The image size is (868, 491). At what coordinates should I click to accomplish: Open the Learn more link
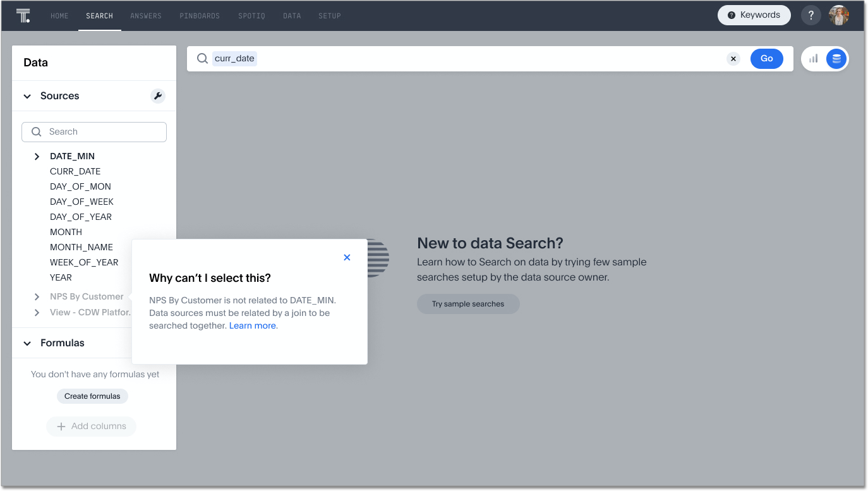coord(252,325)
